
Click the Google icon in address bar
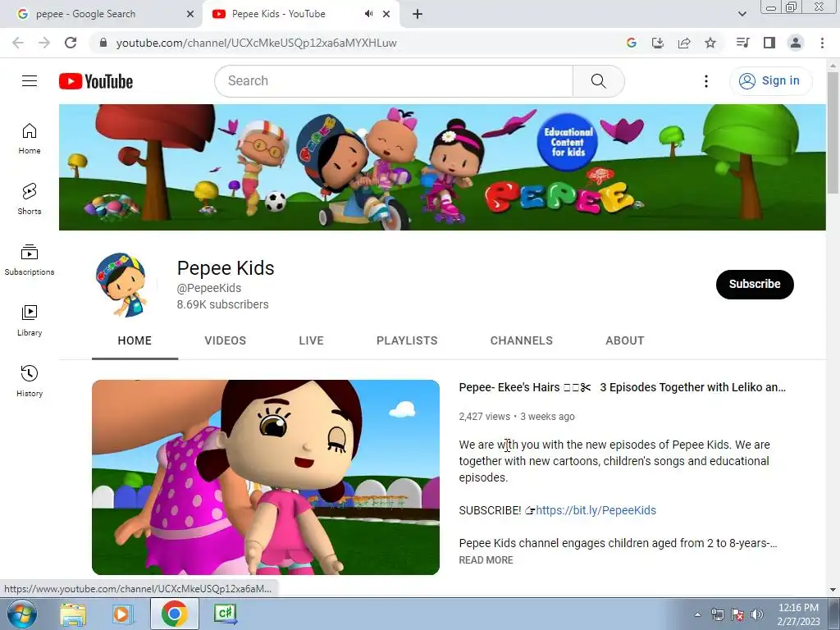click(x=632, y=43)
